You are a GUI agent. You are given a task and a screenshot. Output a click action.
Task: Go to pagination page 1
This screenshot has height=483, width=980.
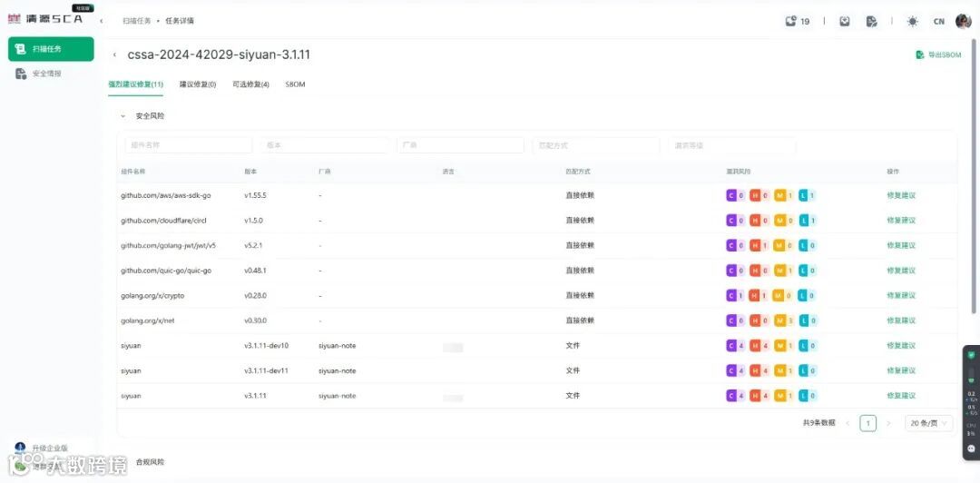867,423
